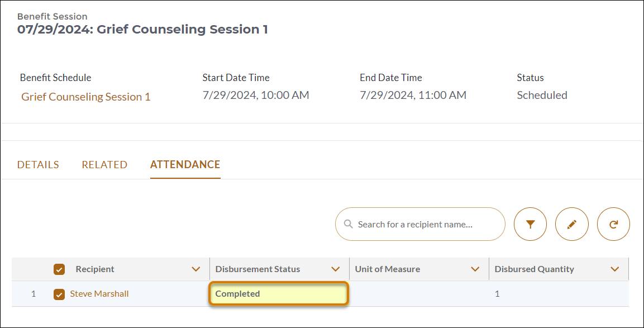Open Steve Marshall's recipient record
Image resolution: width=644 pixels, height=328 pixels.
tap(98, 293)
